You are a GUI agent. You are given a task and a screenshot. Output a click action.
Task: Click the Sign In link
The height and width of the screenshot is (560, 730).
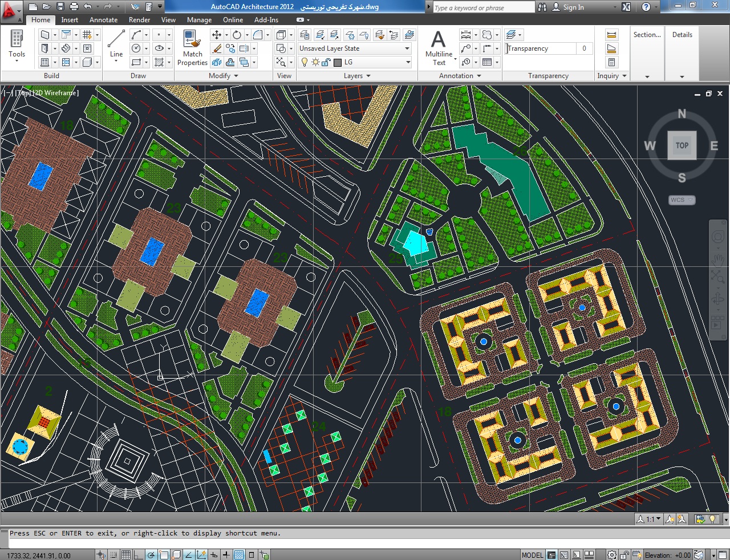[573, 7]
